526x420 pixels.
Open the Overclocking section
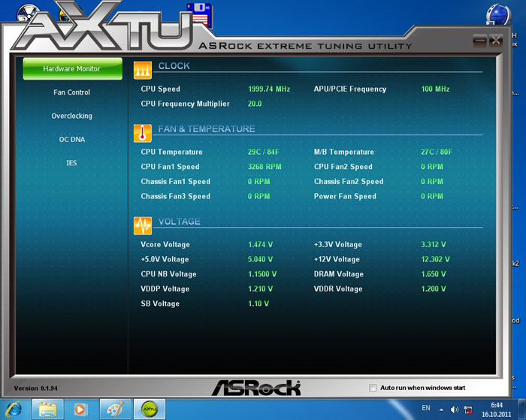tap(72, 116)
